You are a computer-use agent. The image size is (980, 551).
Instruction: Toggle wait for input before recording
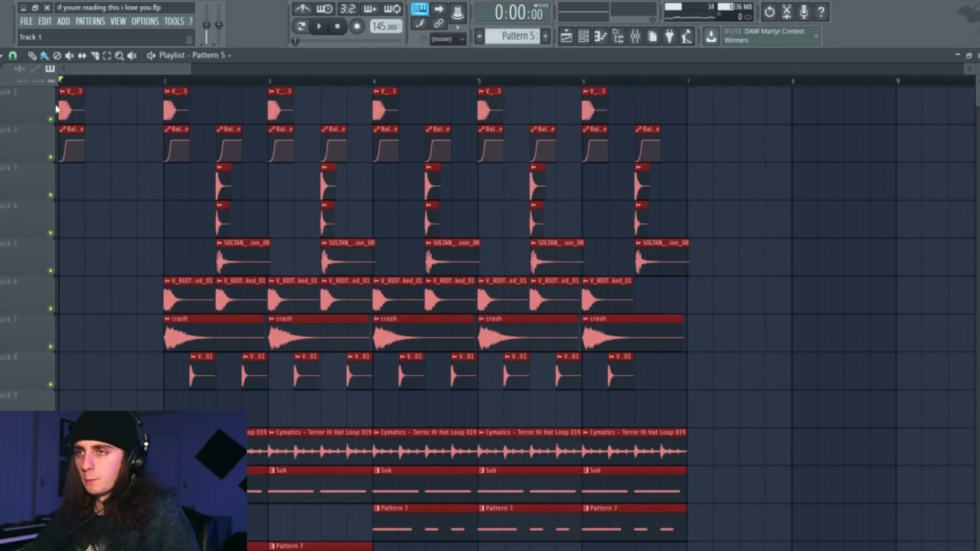(x=325, y=8)
